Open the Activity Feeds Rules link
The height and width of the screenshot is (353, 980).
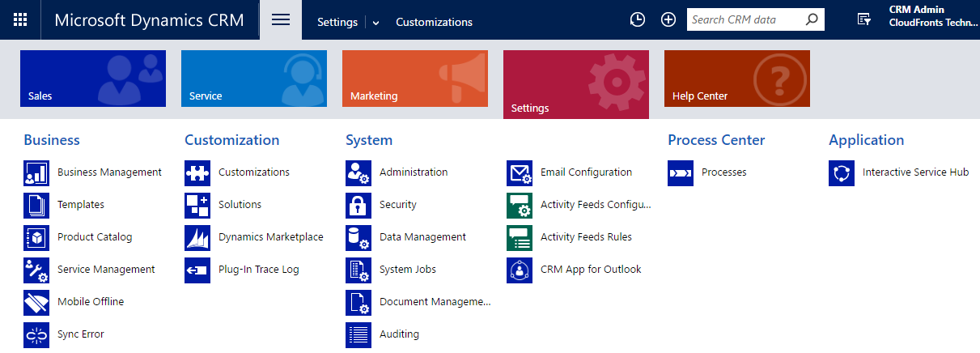click(x=586, y=237)
